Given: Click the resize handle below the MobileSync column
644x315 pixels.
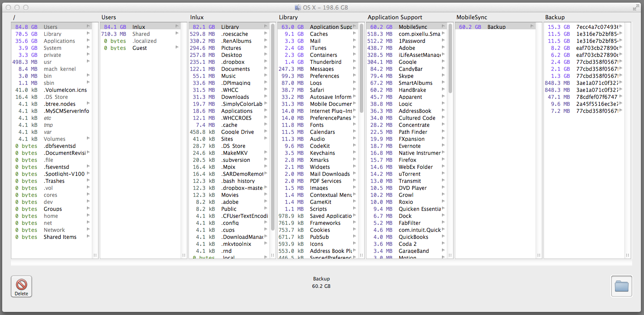Looking at the screenshot, I should click(x=539, y=255).
